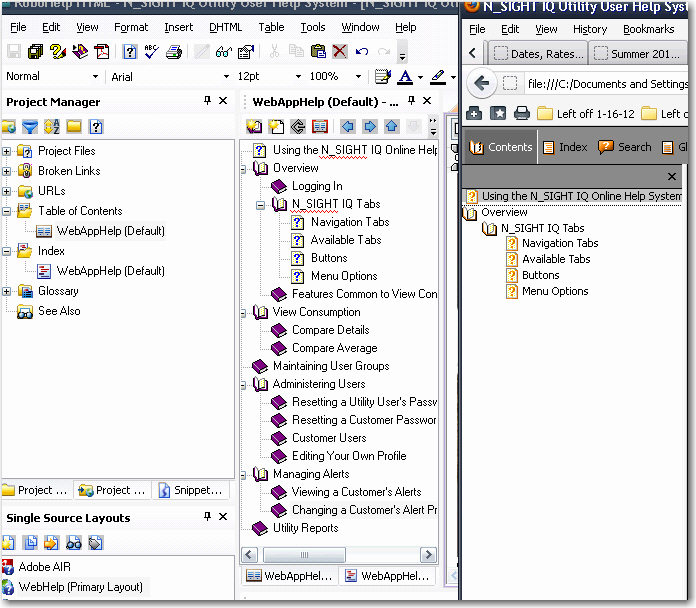Click the star bookmark icon in browser

point(498,114)
